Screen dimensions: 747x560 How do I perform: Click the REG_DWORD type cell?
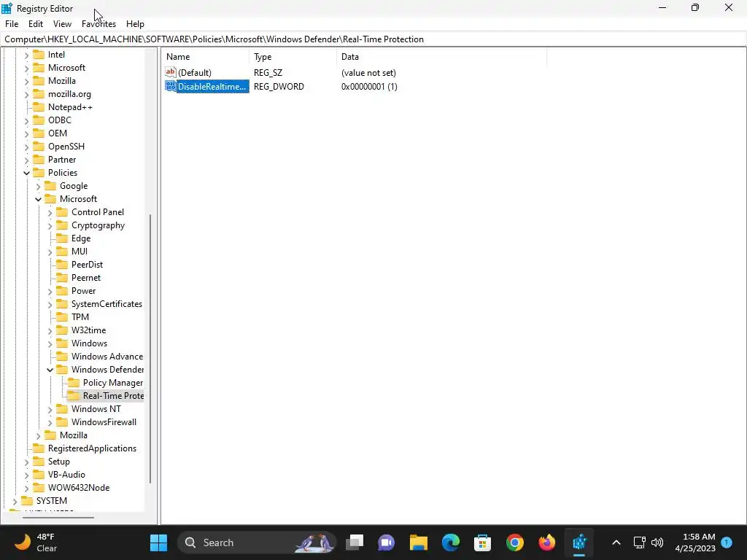279,87
